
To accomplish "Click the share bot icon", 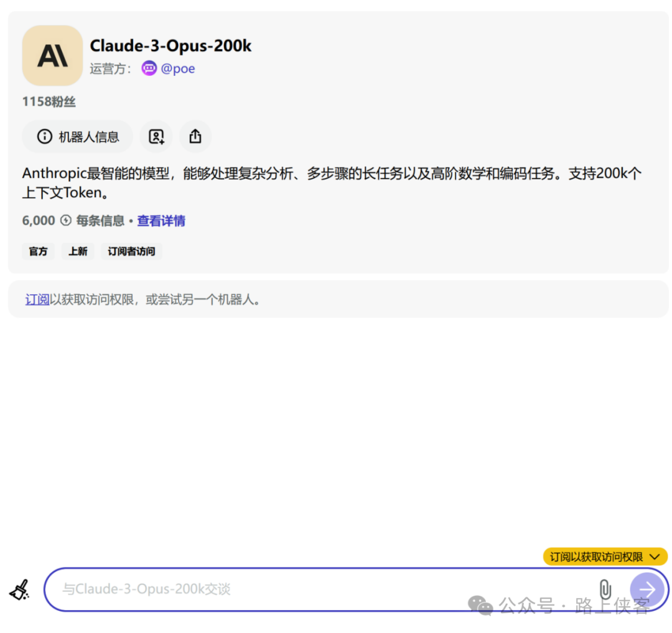I will pyautogui.click(x=195, y=137).
